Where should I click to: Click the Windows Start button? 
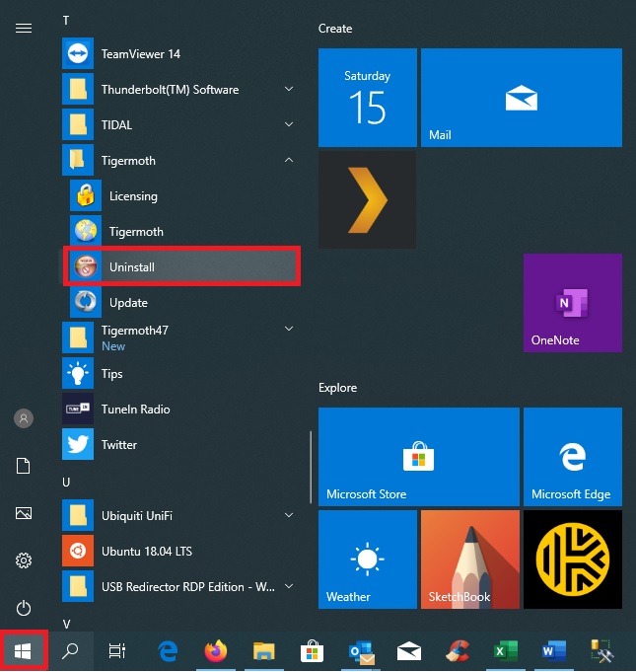(23, 651)
